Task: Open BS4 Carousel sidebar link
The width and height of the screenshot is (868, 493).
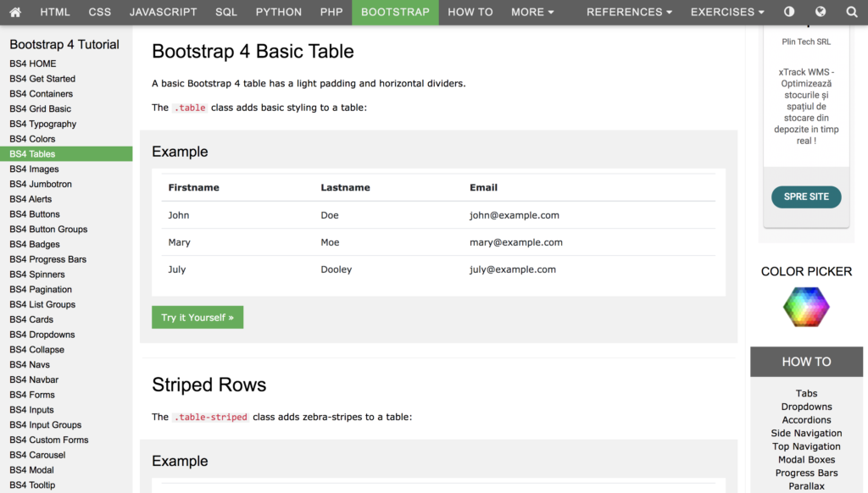Action: [x=39, y=455]
